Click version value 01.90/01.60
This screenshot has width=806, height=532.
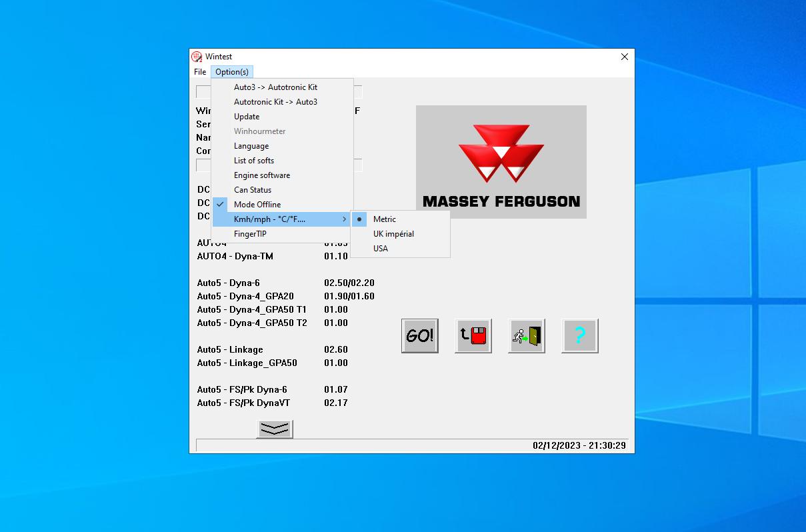click(x=349, y=296)
